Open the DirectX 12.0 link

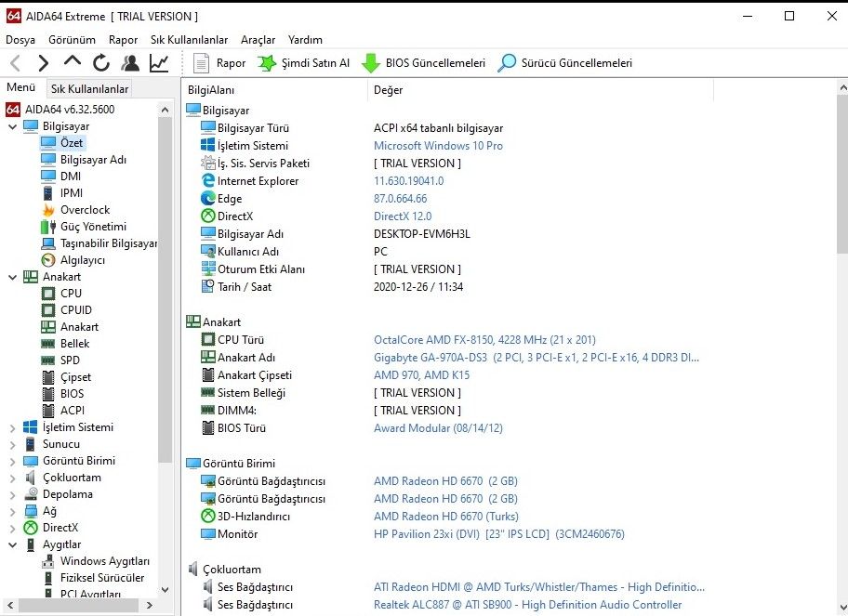(x=403, y=216)
